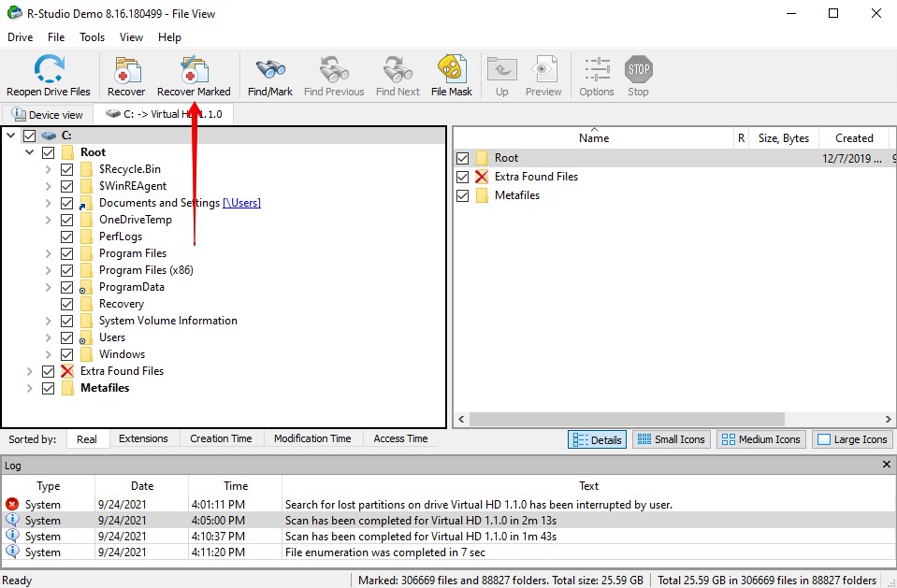Sort file list by Name column
Image resolution: width=897 pixels, height=588 pixels.
pos(594,137)
